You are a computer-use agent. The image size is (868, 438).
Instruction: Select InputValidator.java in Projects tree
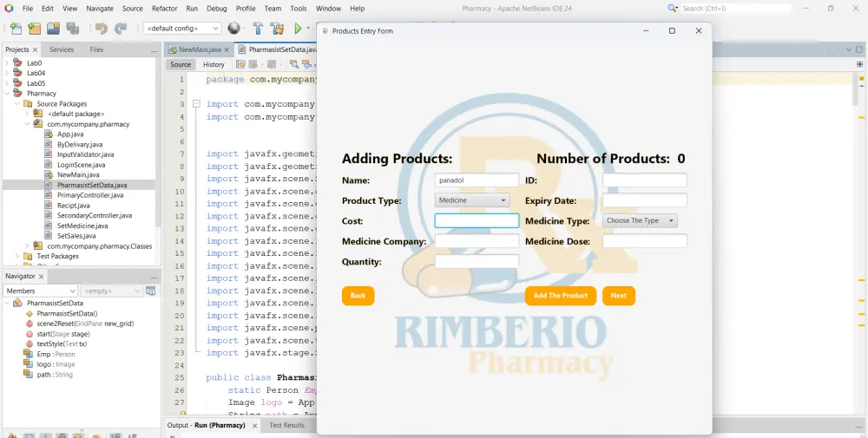(x=85, y=155)
